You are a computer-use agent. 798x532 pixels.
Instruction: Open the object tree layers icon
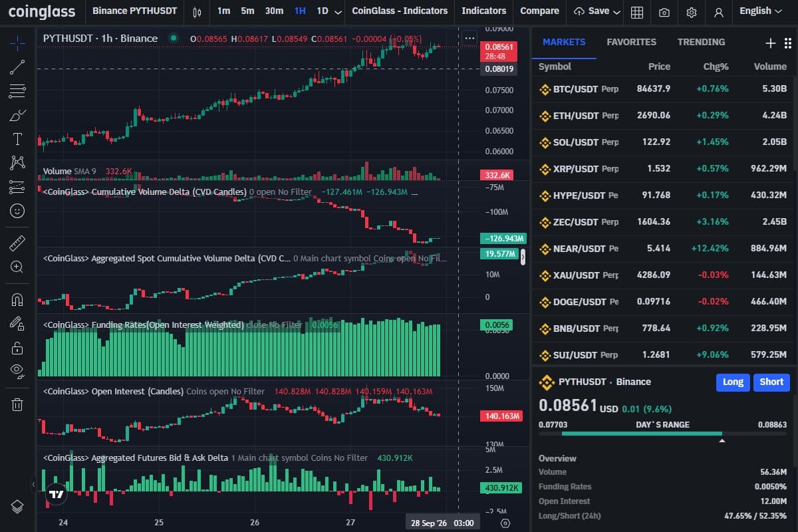17,507
